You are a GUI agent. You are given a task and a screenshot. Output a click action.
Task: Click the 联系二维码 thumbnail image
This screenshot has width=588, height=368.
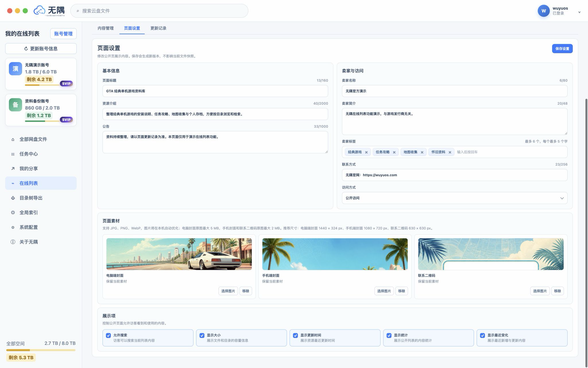coord(491,254)
